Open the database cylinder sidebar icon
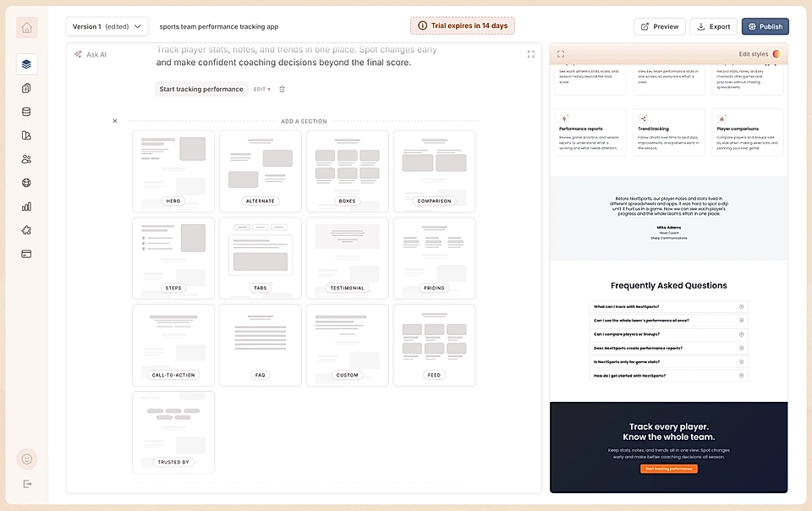The height and width of the screenshot is (511, 812). coord(26,112)
